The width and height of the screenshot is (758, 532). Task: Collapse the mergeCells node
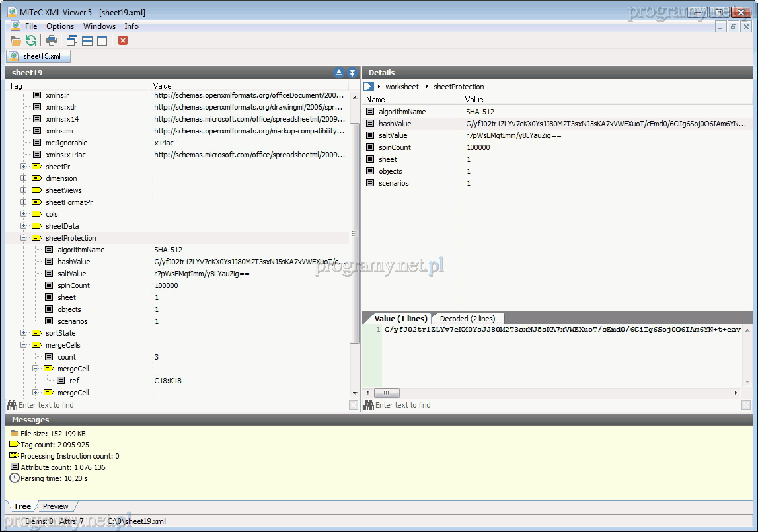[24, 345]
